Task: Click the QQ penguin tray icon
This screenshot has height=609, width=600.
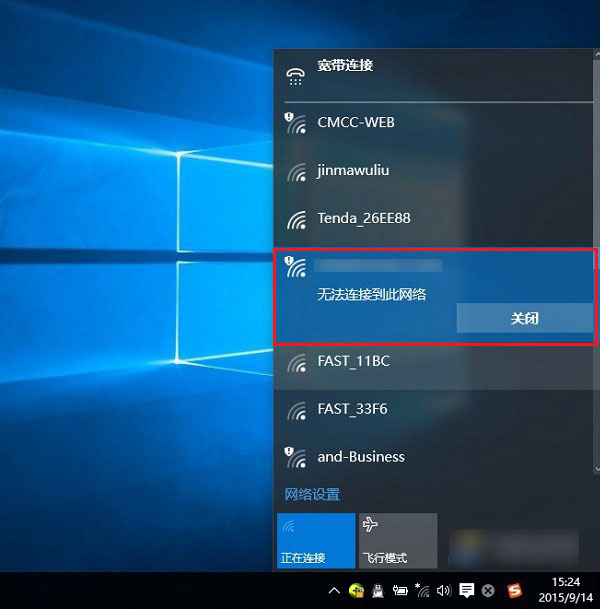Action: pos(377,590)
